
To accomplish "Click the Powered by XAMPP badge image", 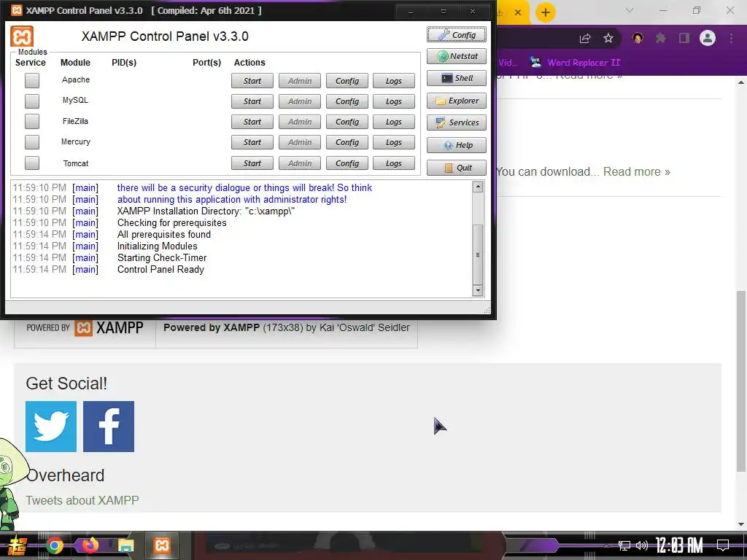I will (x=85, y=327).
